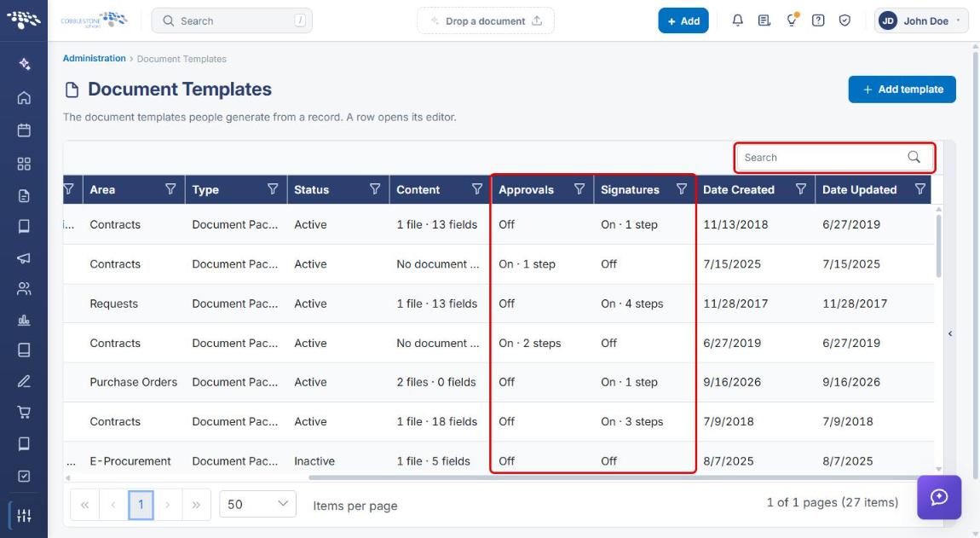Viewport: 980px width, 538px height.
Task: Go to Home from the sidebar
Action: [24, 97]
